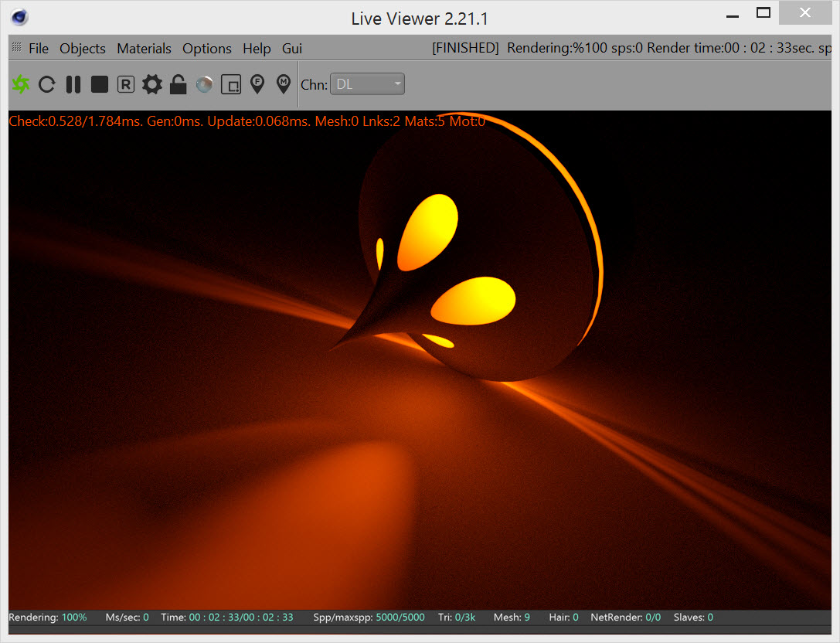
Task: Enable the render region box tool
Action: coord(231,84)
